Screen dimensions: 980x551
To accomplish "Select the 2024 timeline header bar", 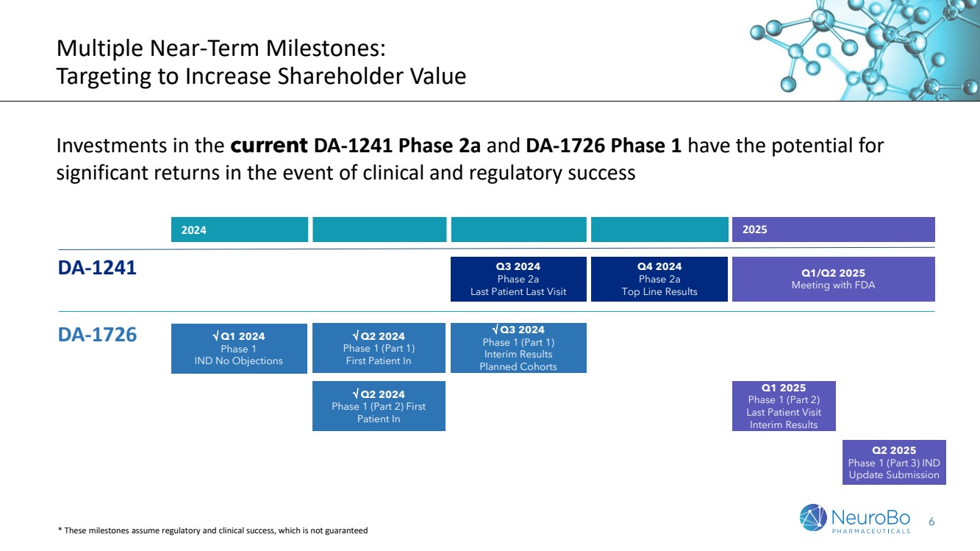I will point(239,230).
